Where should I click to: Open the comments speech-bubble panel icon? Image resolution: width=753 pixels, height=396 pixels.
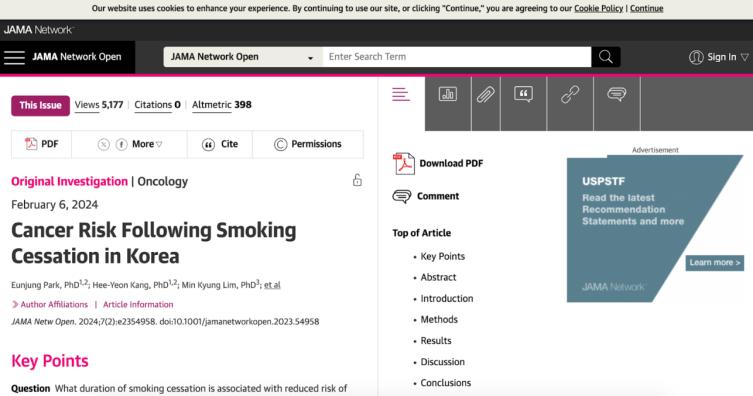(617, 94)
